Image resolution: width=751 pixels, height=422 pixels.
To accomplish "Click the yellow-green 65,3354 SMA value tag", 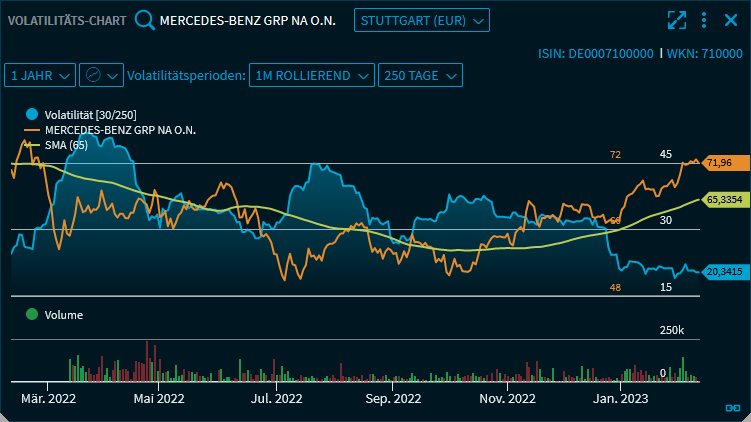I will pos(722,200).
